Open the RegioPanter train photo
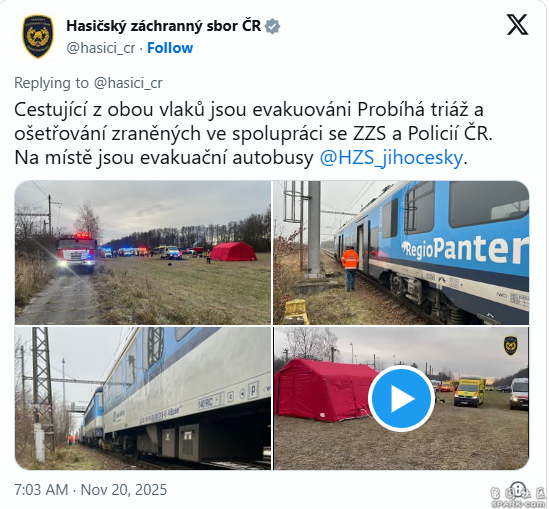549x509 pixels. point(401,252)
